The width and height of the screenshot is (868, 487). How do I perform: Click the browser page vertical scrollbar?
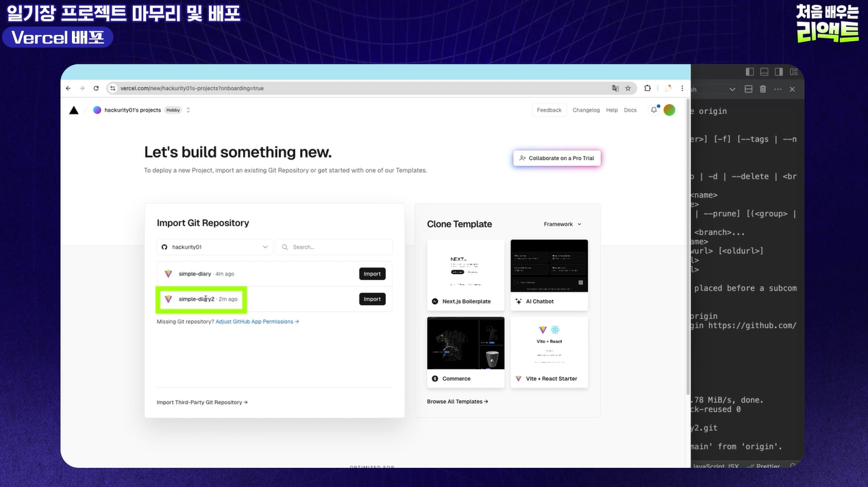(689, 247)
